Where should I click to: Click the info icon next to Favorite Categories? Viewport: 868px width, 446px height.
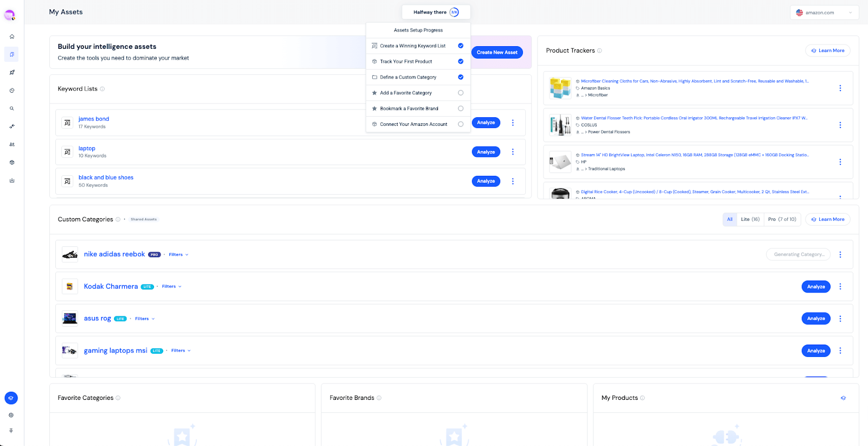(x=118, y=398)
